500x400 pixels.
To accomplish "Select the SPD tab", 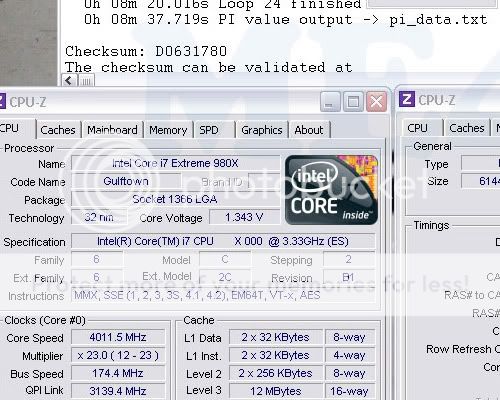I will [209, 130].
